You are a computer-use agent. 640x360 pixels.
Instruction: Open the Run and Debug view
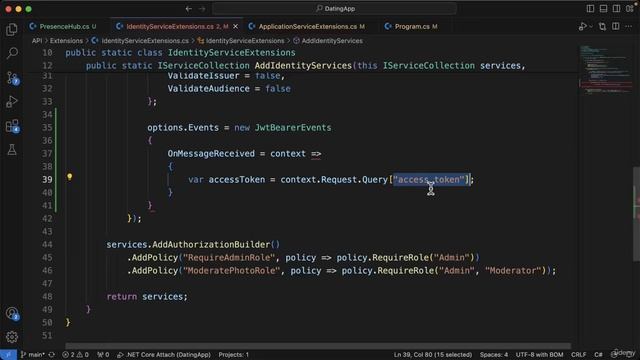pyautogui.click(x=12, y=102)
